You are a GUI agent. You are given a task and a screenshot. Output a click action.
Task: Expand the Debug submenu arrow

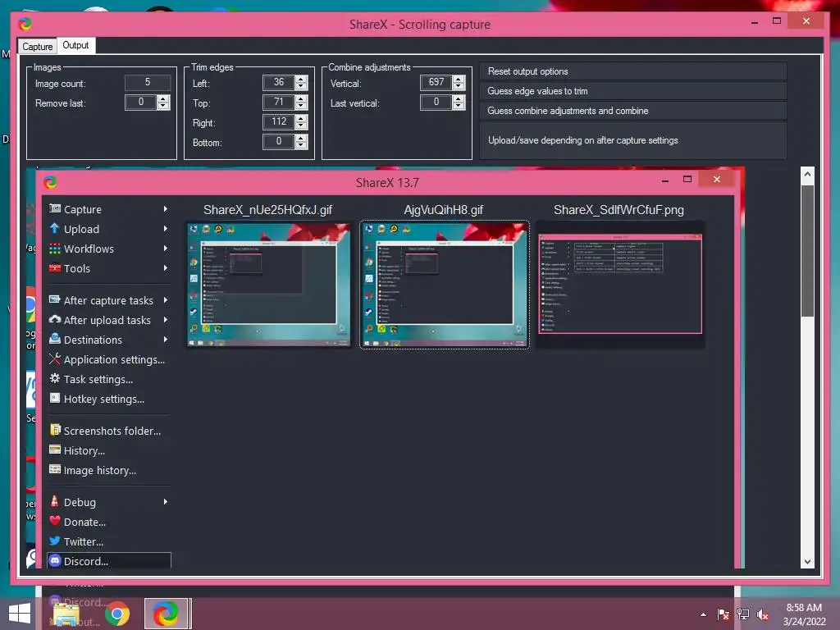(166, 502)
